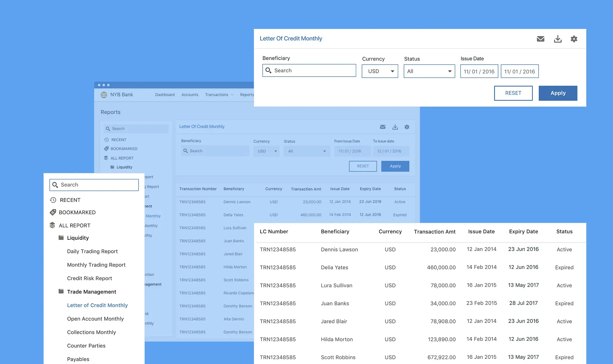613x364 pixels.
Task: Go to the Dashboard tab
Action: click(x=165, y=95)
